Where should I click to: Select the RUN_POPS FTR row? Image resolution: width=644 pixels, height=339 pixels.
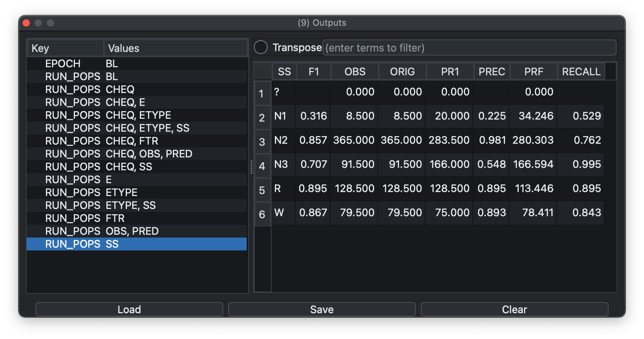[x=137, y=218]
